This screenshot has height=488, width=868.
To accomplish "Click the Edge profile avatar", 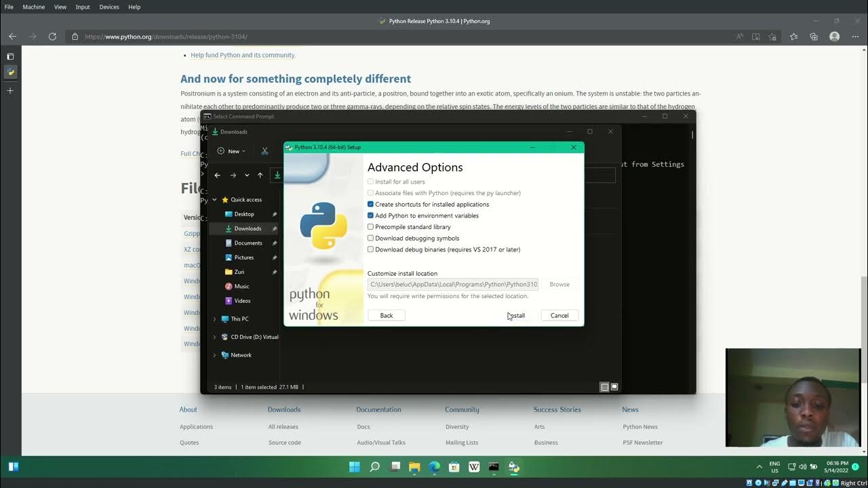I will click(835, 37).
